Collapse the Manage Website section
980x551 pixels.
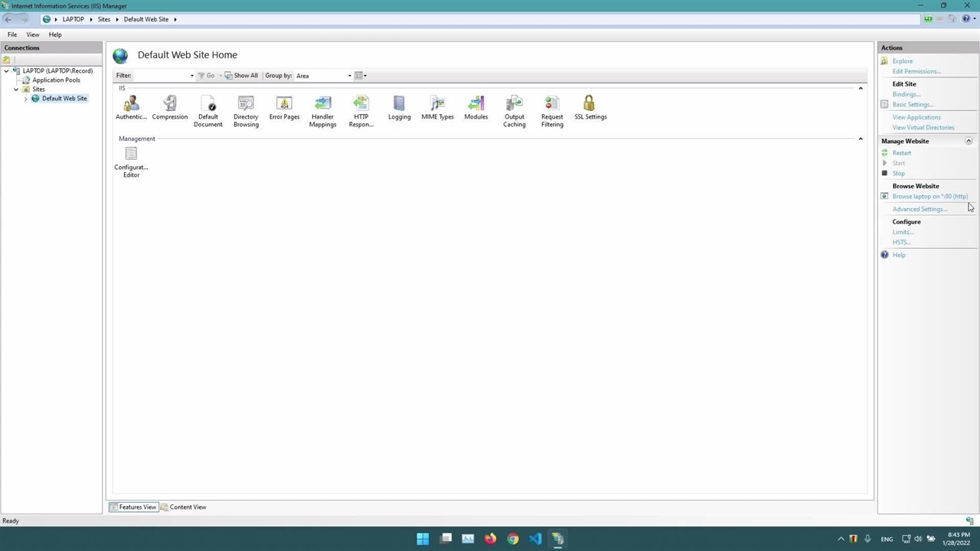968,141
